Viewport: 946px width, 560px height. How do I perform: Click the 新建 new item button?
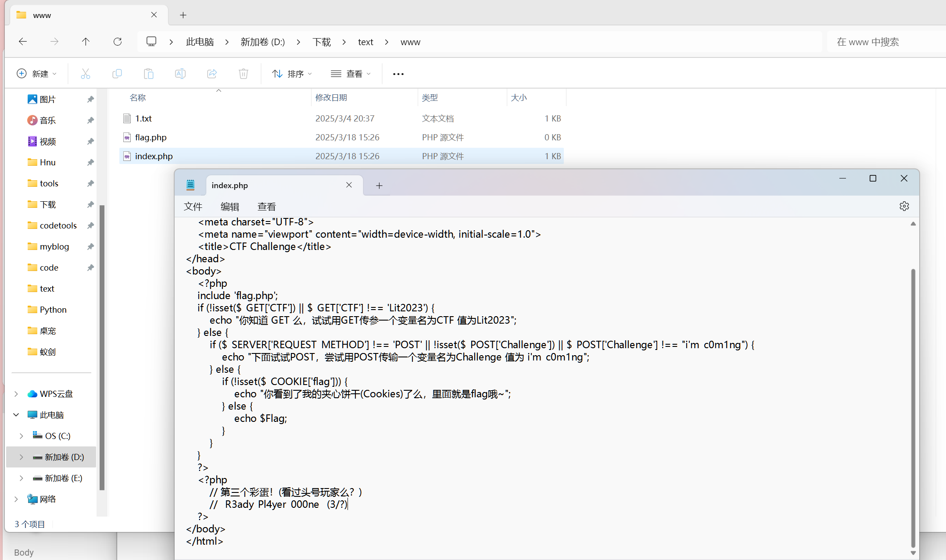36,74
